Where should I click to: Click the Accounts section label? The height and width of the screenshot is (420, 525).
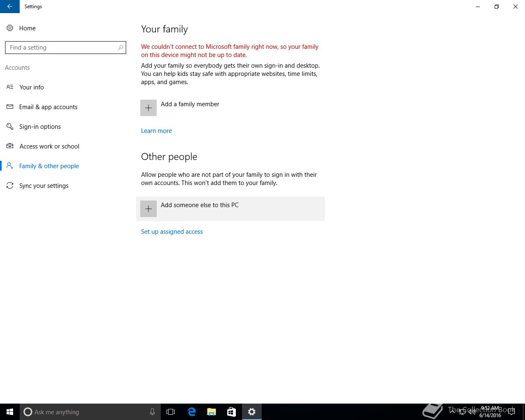17,68
